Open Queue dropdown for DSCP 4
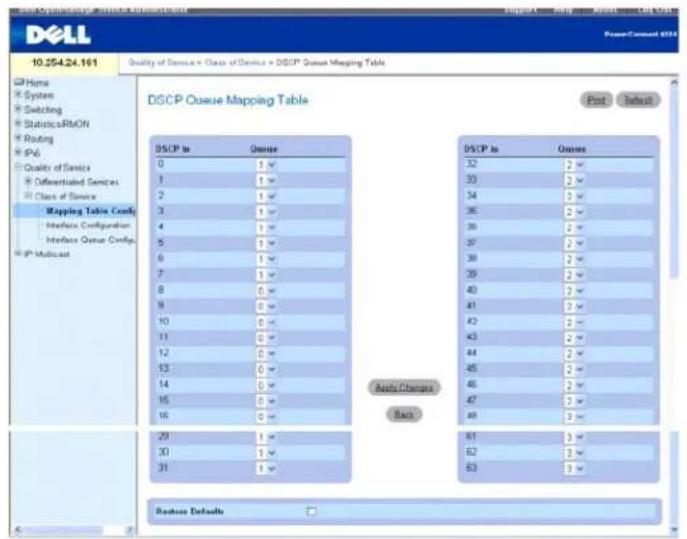The height and width of the screenshot is (539, 687). coord(266,228)
